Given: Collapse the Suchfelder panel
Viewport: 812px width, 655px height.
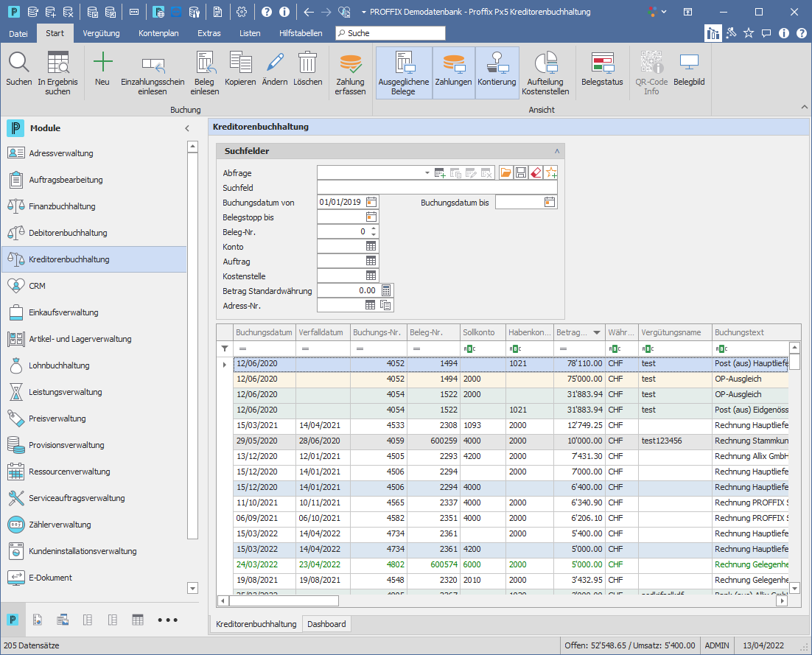Looking at the screenshot, I should pos(557,151).
